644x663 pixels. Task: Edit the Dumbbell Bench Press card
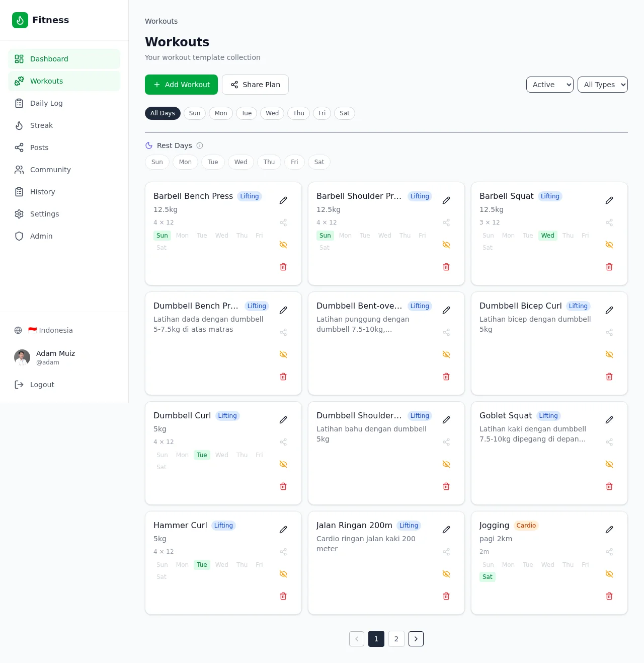coord(283,310)
